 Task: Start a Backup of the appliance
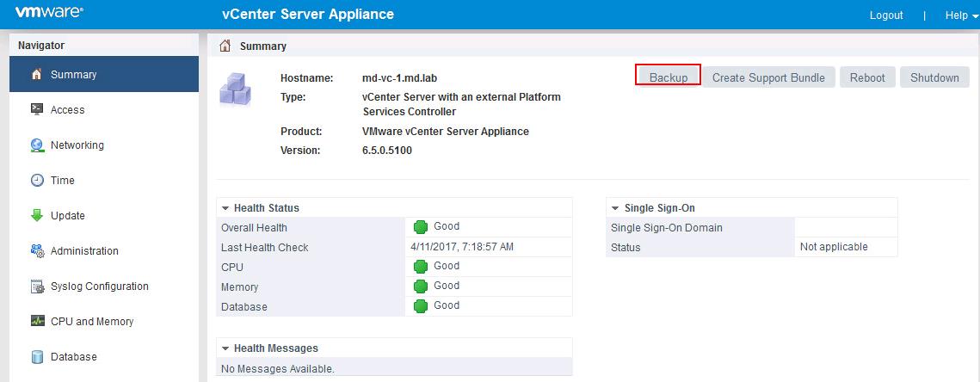pyautogui.click(x=668, y=77)
